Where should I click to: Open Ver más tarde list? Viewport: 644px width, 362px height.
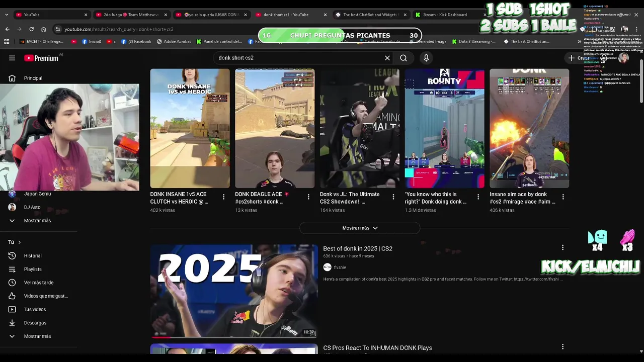coord(38,283)
